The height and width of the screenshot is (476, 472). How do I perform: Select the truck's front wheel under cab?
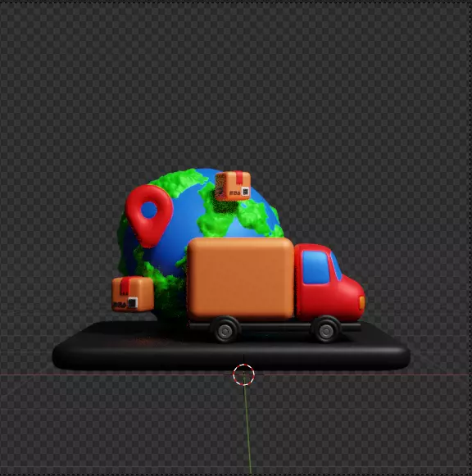(326, 330)
